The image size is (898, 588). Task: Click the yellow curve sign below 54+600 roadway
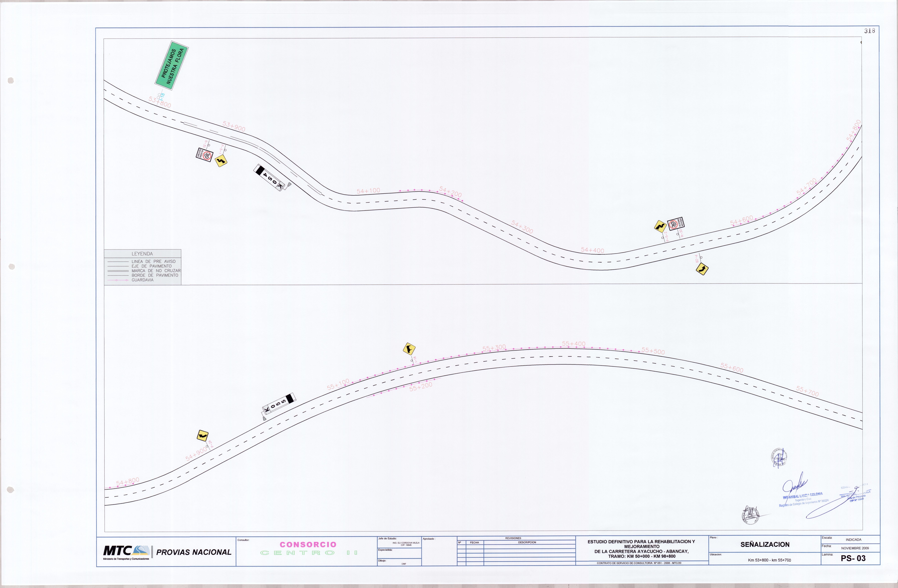tap(702, 269)
